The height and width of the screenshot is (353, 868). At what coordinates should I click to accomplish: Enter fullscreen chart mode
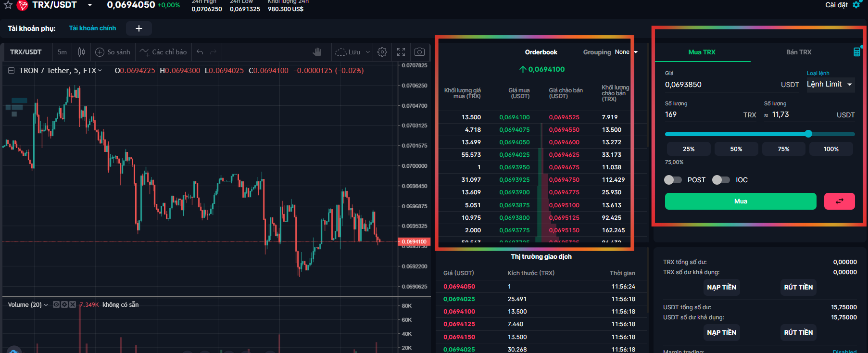[x=401, y=52]
